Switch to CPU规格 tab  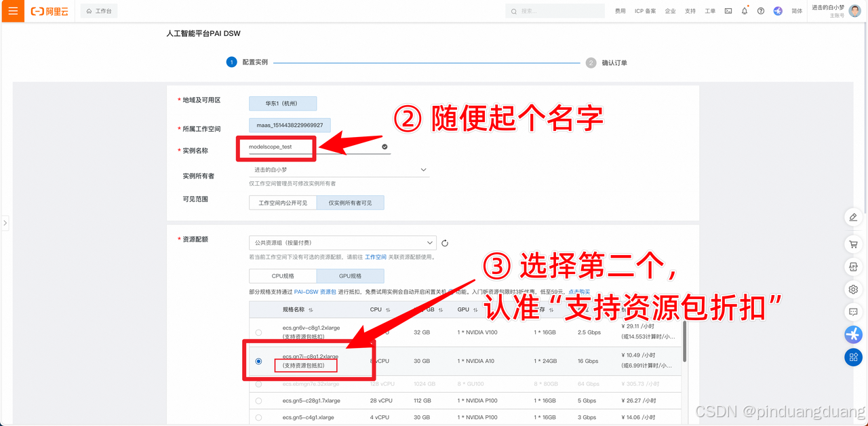pos(283,276)
